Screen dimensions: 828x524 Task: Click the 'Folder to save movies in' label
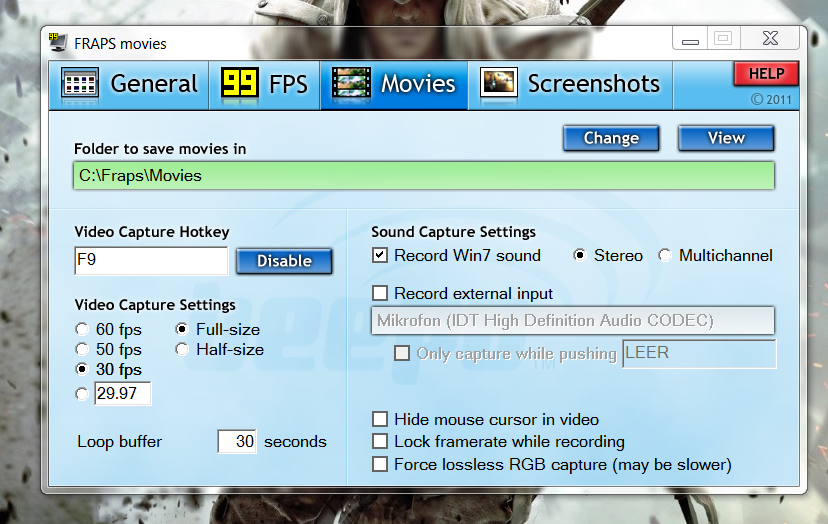tap(160, 149)
